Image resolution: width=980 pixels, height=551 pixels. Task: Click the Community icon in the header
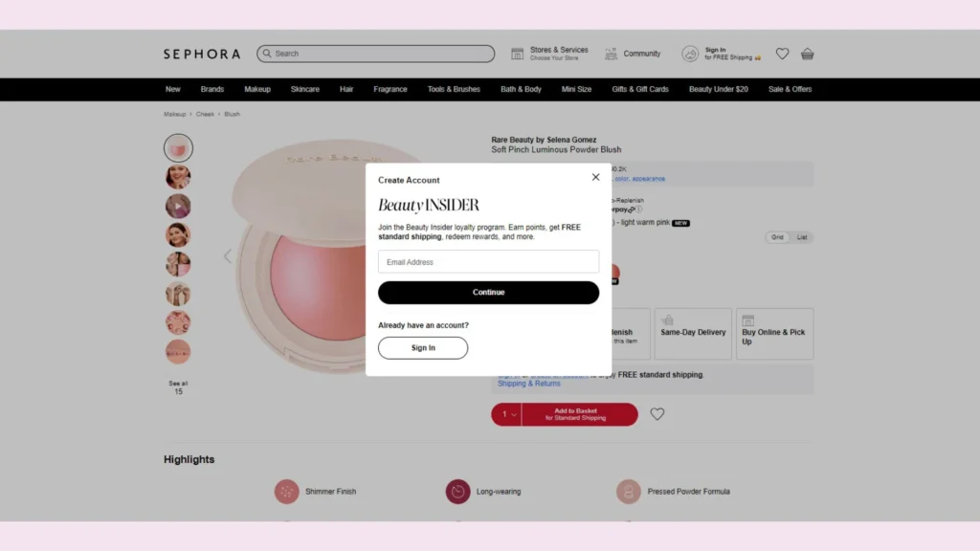[x=610, y=53]
